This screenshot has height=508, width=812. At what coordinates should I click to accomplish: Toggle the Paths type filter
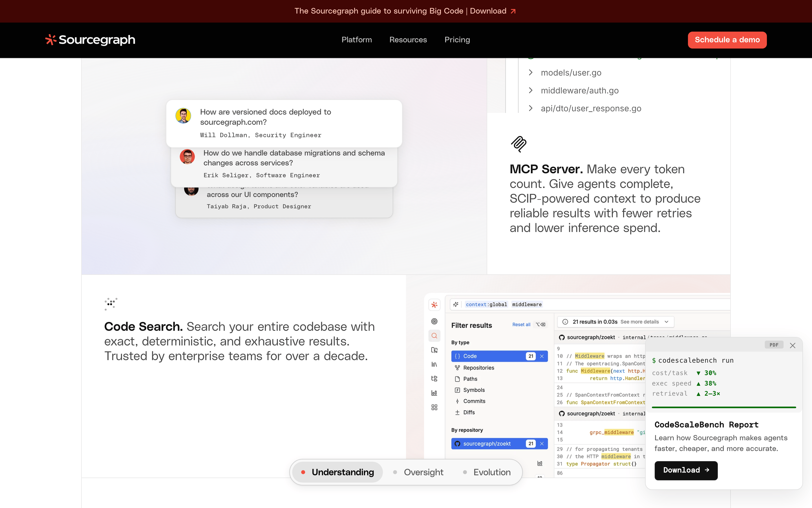(x=499, y=379)
